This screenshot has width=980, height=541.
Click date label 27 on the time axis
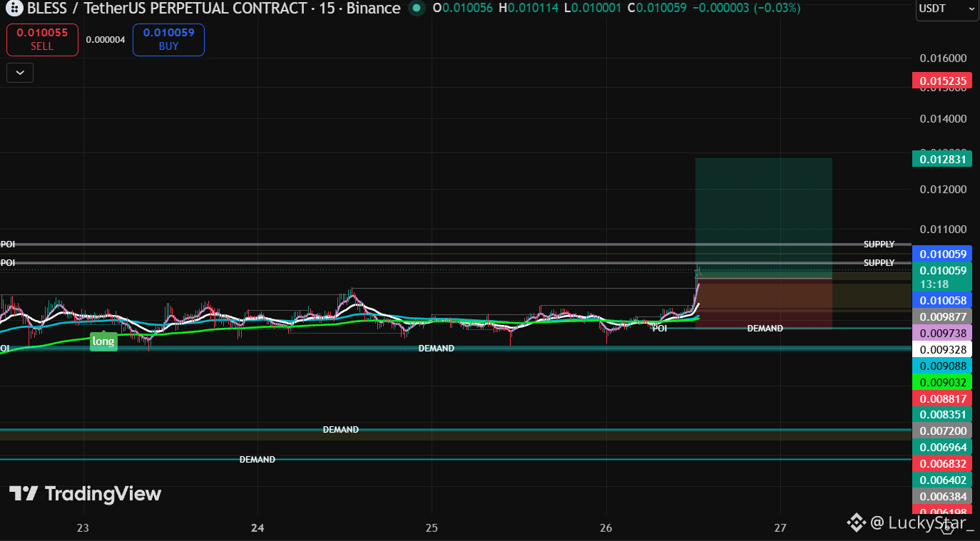coord(780,528)
